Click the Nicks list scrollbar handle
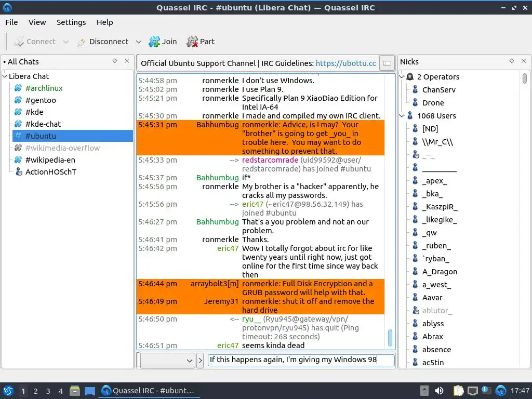The image size is (532, 399). [525, 78]
